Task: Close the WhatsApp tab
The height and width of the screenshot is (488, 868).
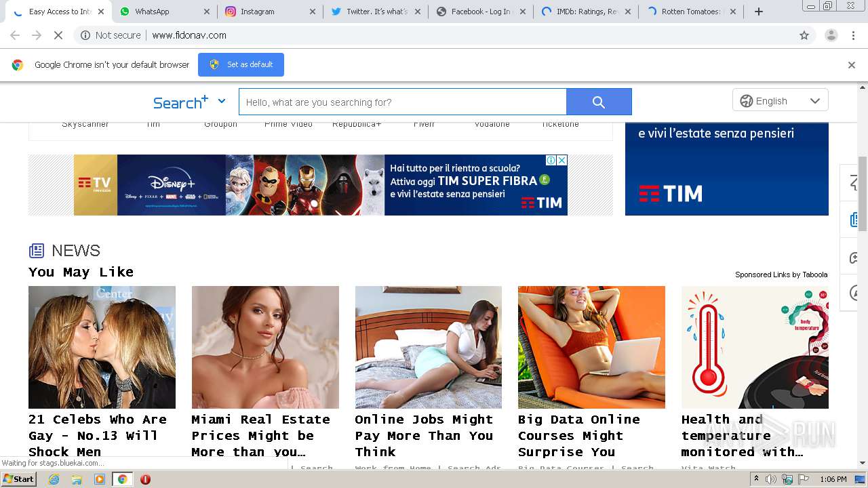Action: [x=207, y=12]
